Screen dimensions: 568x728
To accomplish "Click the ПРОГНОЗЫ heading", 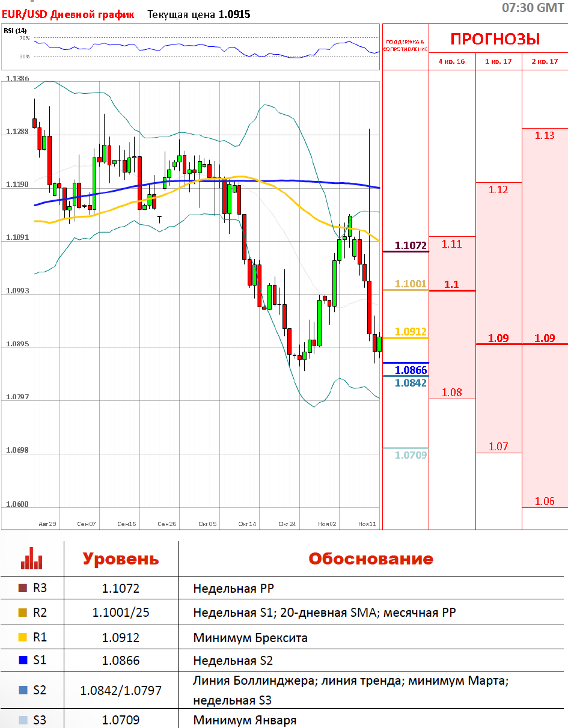I will [495, 40].
